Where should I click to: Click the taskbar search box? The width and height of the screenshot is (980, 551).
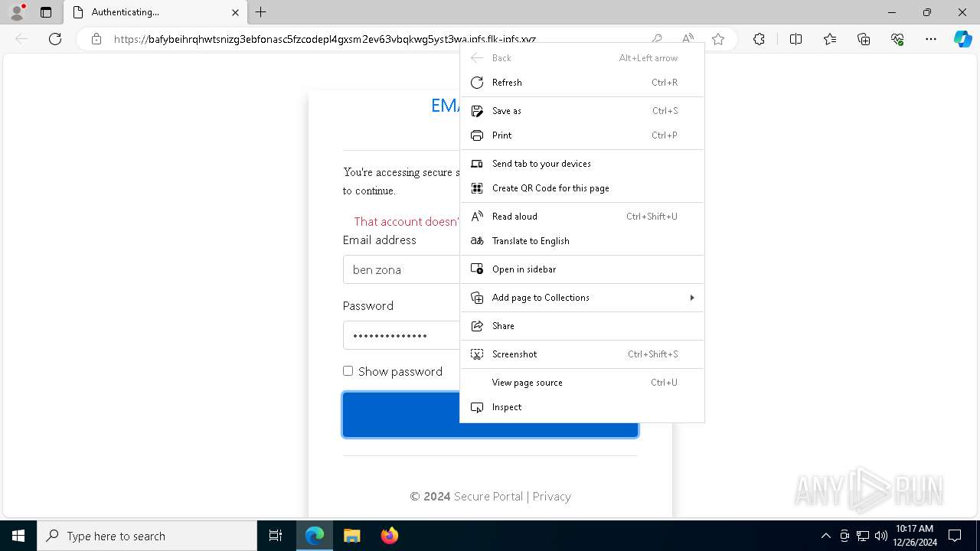click(x=147, y=536)
